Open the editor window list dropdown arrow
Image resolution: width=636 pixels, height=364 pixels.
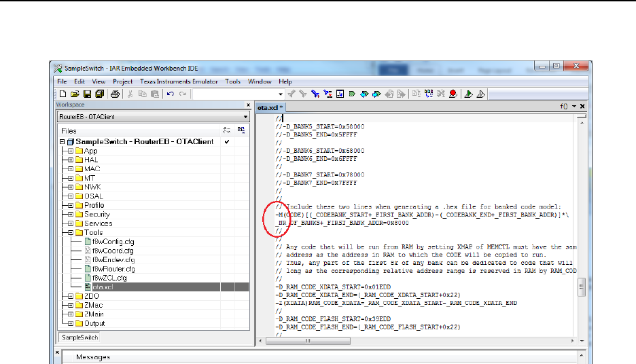(574, 106)
